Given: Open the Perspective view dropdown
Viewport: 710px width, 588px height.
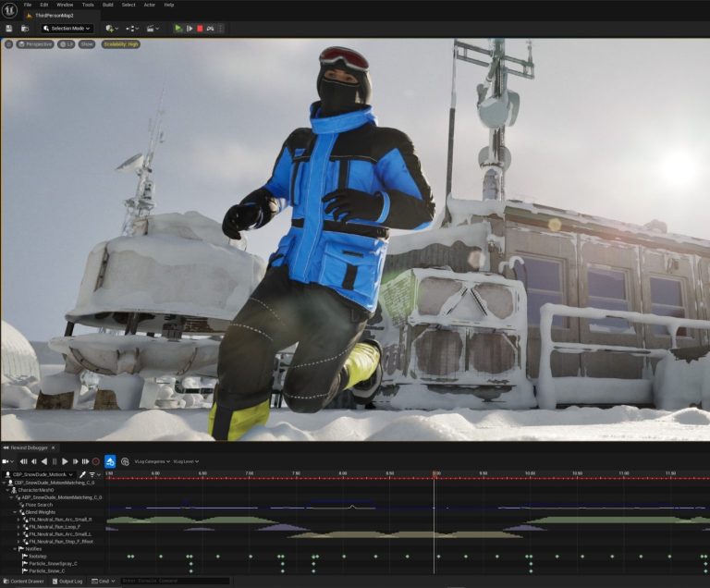Looking at the screenshot, I should 35,44.
